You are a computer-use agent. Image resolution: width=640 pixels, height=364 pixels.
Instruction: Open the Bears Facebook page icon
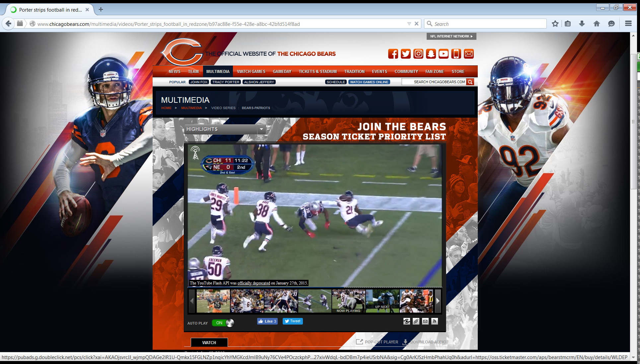point(393,54)
